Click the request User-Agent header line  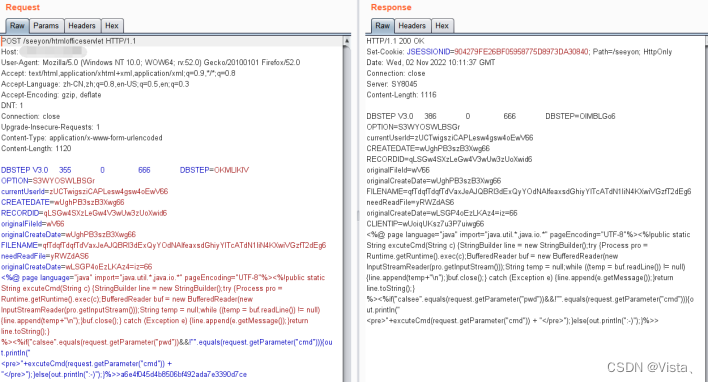151,62
